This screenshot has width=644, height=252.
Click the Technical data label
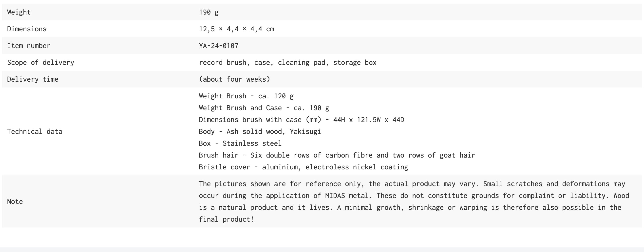coord(35,132)
